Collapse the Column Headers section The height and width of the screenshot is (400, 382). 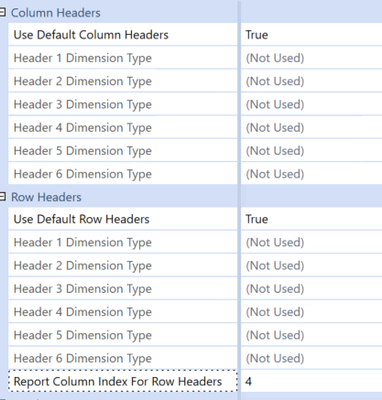point(2,13)
